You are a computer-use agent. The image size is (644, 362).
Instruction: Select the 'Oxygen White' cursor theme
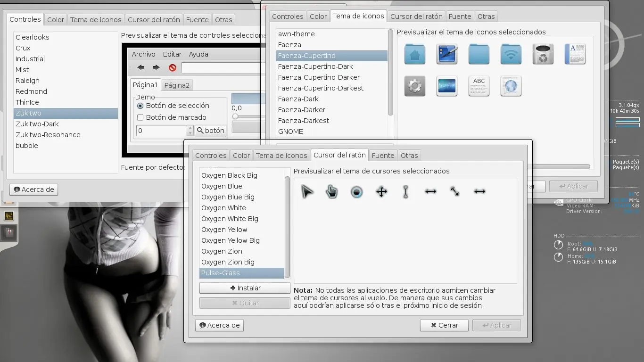242,208
